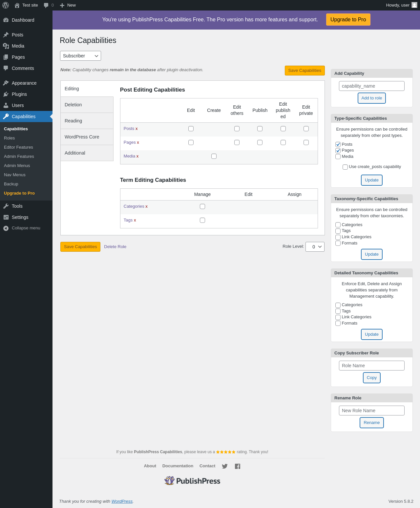This screenshot has height=508, width=420.
Task: Click the Comments speech bubble sidebar icon
Action: tap(6, 68)
